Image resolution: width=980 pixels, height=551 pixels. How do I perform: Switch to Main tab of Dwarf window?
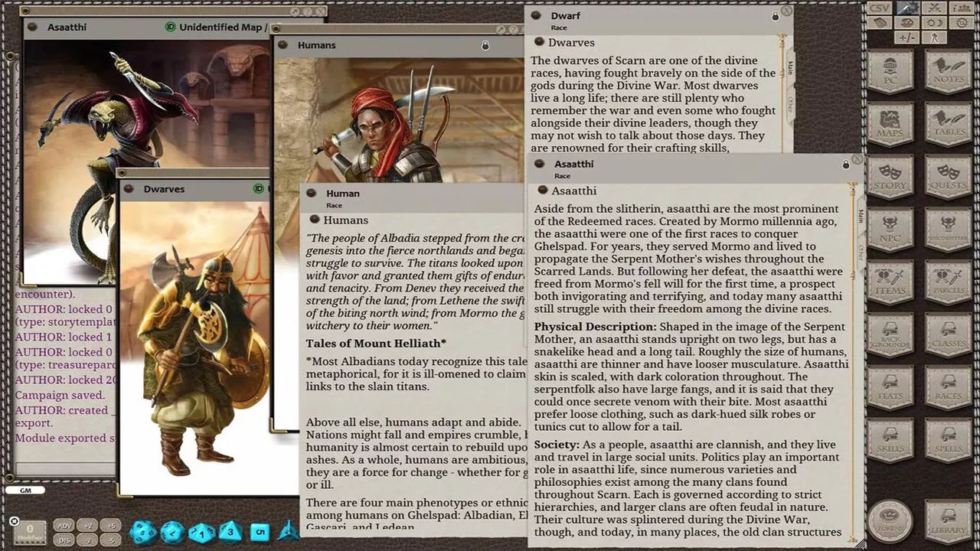[x=789, y=67]
